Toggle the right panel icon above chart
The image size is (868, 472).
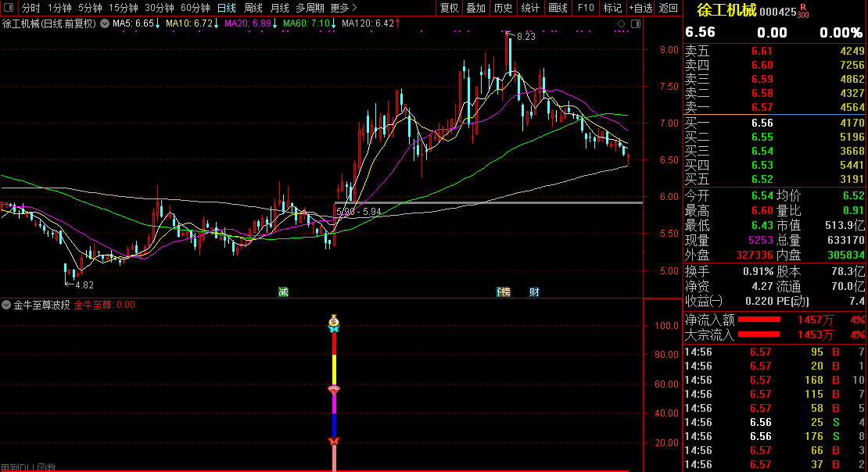[635, 23]
